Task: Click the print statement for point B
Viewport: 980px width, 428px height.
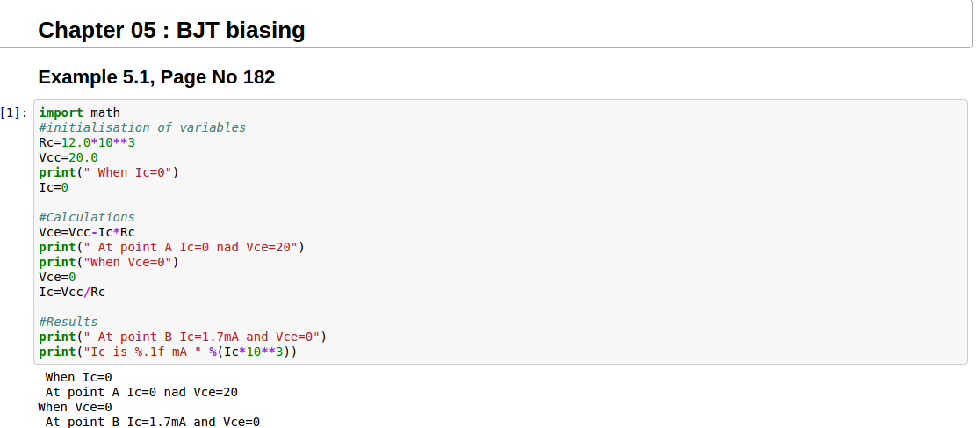Action: (x=183, y=337)
